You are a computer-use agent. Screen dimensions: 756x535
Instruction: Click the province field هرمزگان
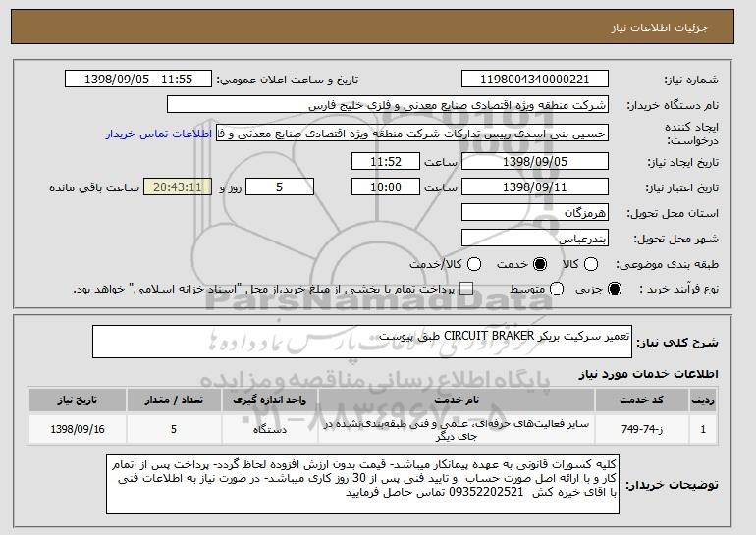coord(535,213)
